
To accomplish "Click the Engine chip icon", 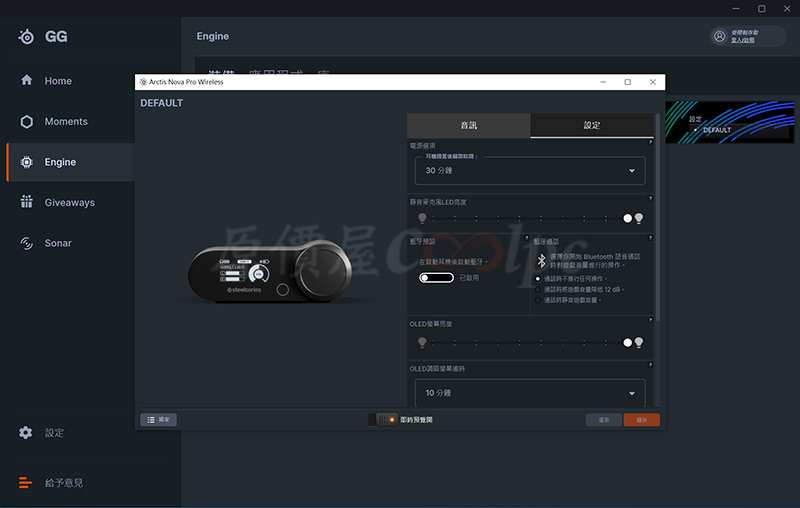I will [x=27, y=162].
